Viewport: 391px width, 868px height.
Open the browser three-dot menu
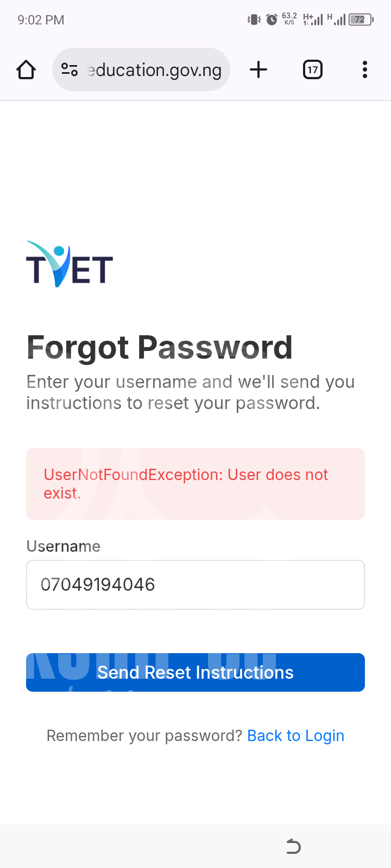(364, 70)
